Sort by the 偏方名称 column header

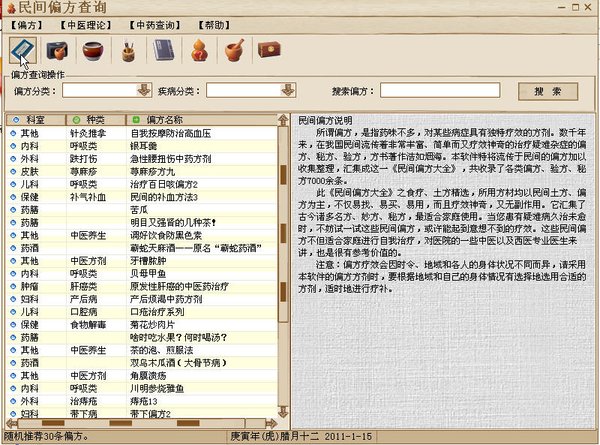[202, 120]
